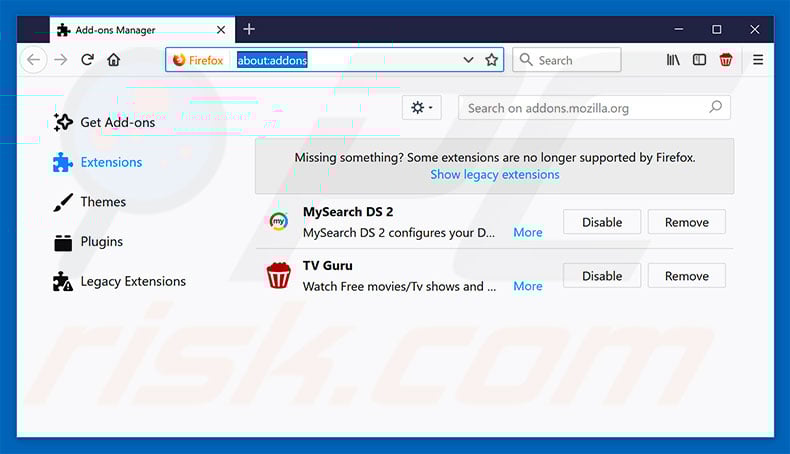Disable the MySearch DS 2 extension

tap(602, 222)
